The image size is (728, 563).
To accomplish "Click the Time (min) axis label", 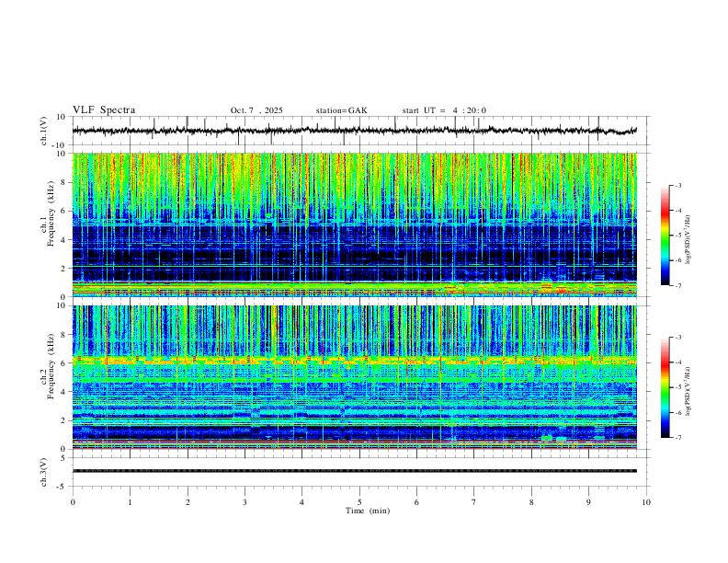I will click(x=368, y=511).
